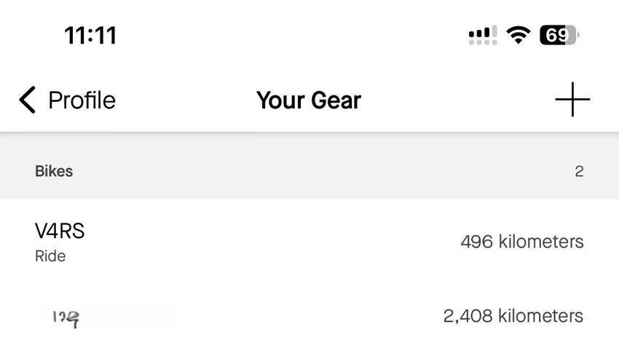The height and width of the screenshot is (364, 619).
Task: Tap the Ride label under V4RS
Action: click(x=50, y=256)
